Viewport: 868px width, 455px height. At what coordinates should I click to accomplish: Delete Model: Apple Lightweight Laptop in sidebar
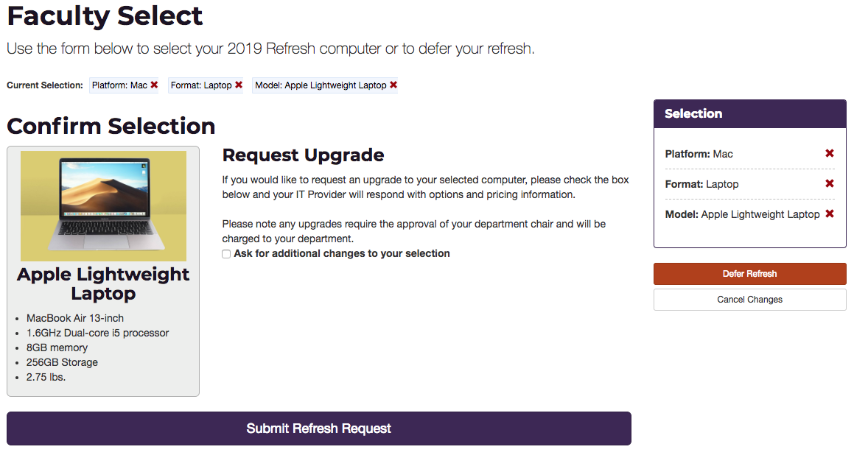tap(829, 214)
